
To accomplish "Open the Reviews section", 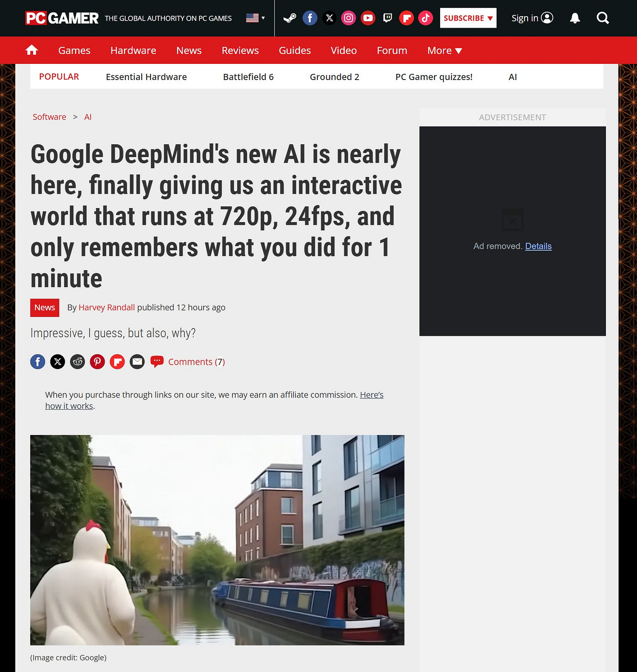I will (240, 50).
